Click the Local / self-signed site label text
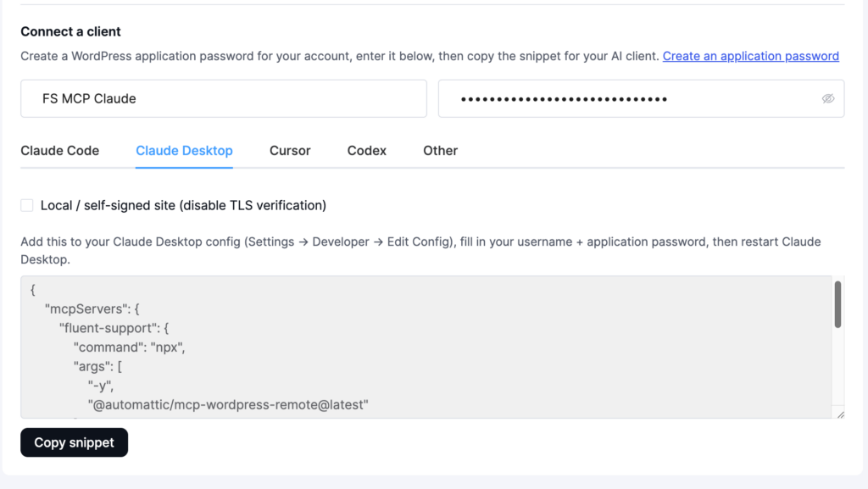 click(x=183, y=205)
